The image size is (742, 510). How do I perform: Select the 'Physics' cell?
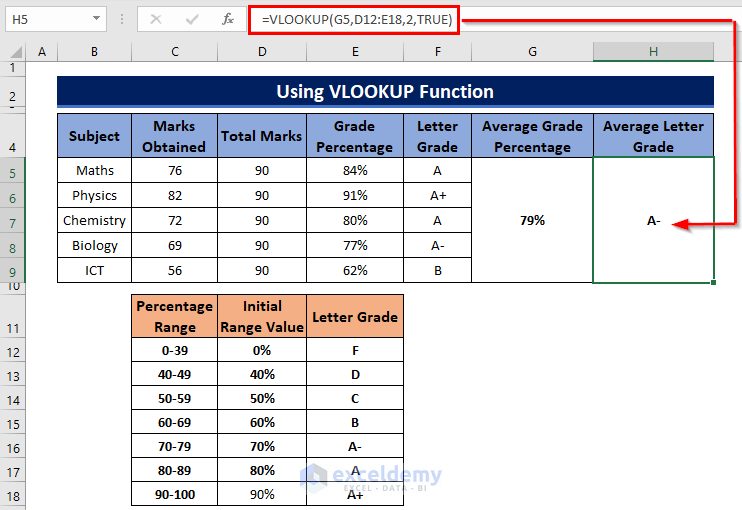click(x=94, y=195)
